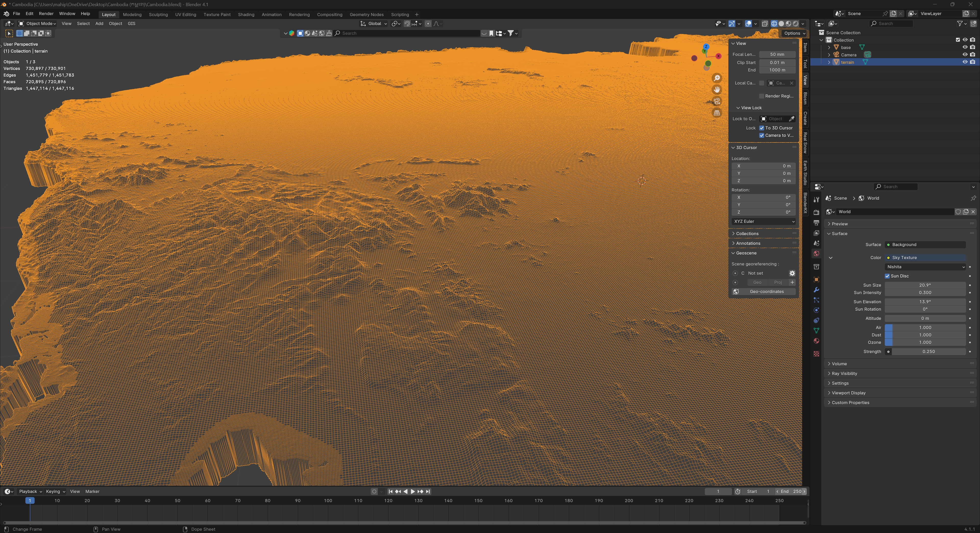Click the zoom magnifier gizmo in the viewport
980x533 pixels.
click(717, 78)
